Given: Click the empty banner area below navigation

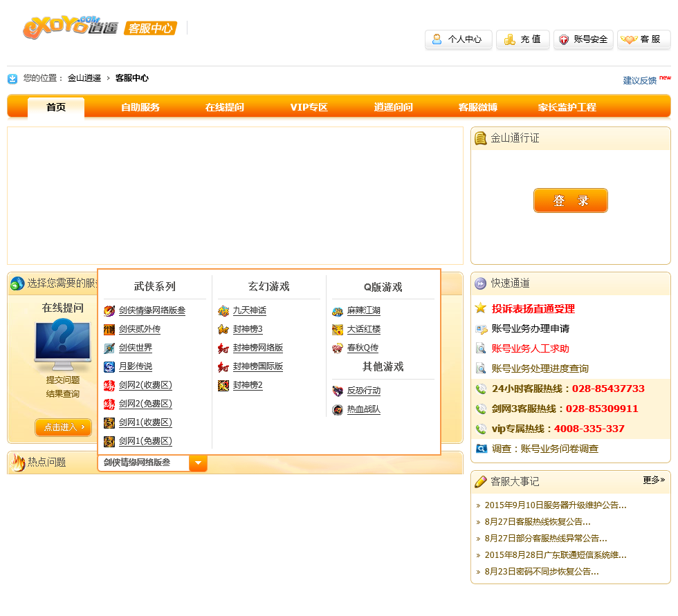Looking at the screenshot, I should (235, 196).
